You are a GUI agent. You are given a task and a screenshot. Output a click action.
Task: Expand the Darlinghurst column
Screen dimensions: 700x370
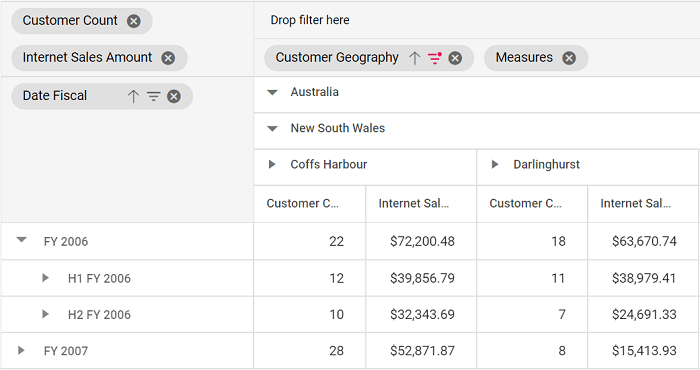click(x=495, y=164)
